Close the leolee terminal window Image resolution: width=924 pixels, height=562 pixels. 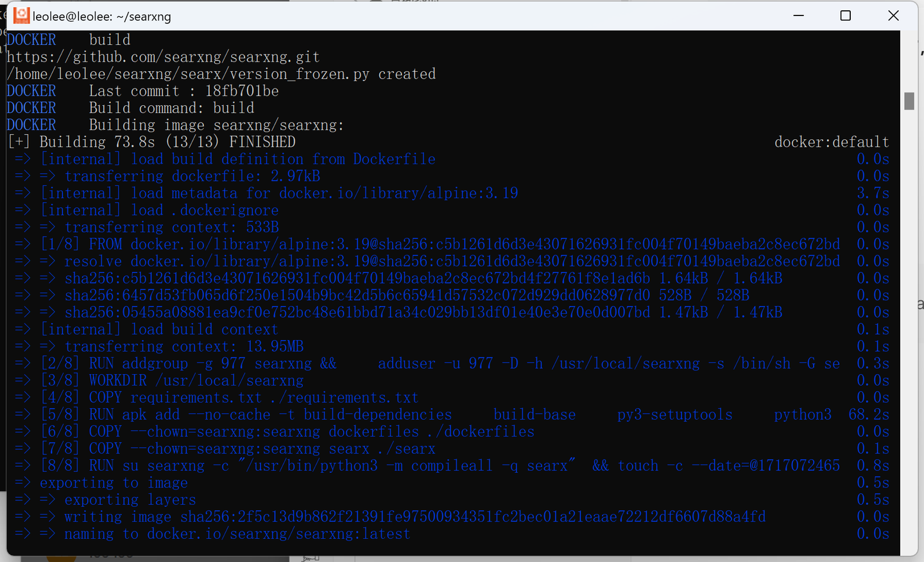click(x=893, y=15)
